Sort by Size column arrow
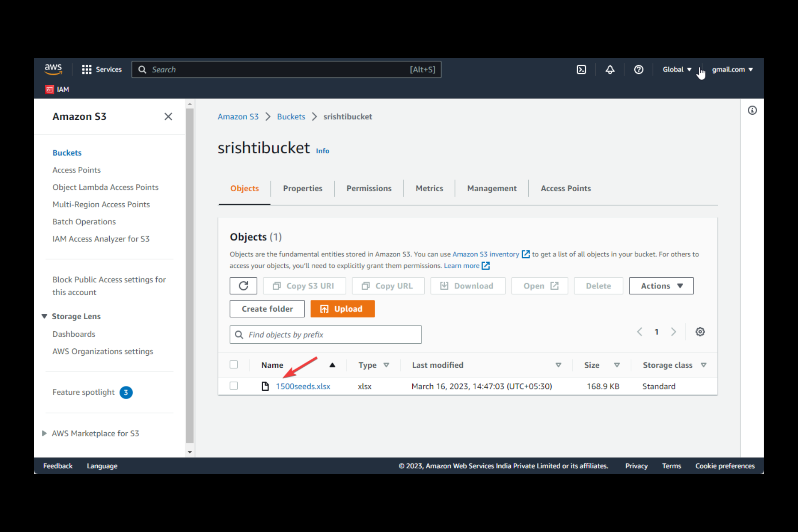 point(617,365)
